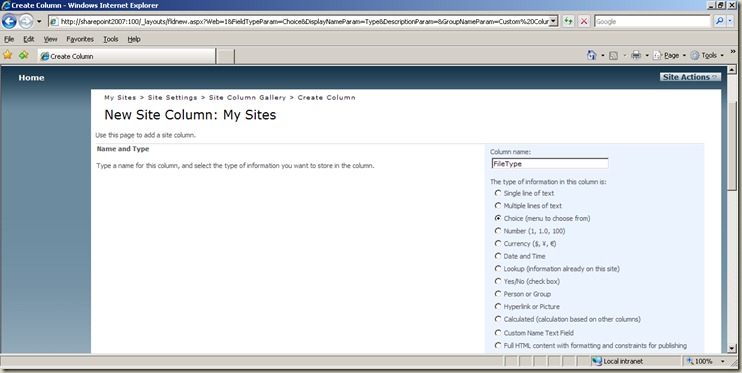Expand the Site Actions menu
The height and width of the screenshot is (373, 742).
pyautogui.click(x=690, y=77)
